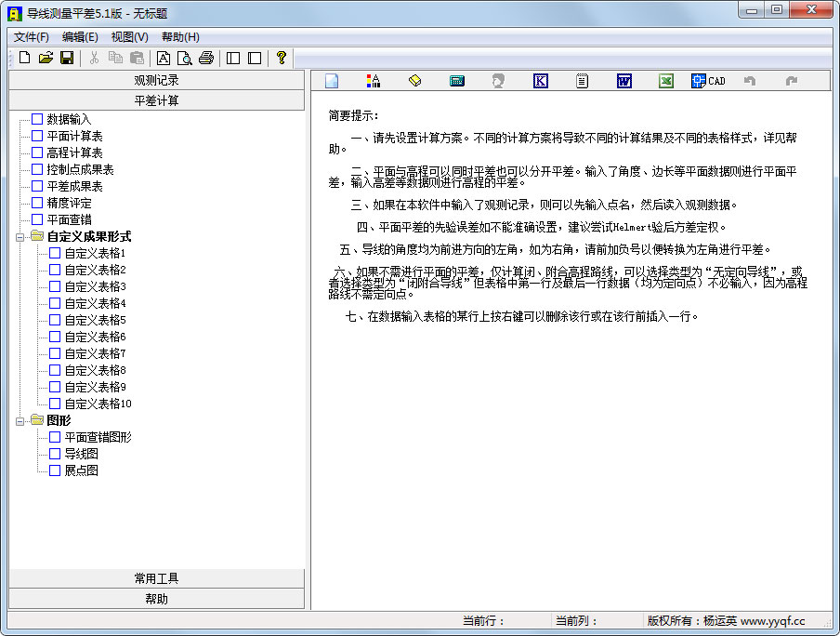Check the 平差成果表 box

pos(37,186)
